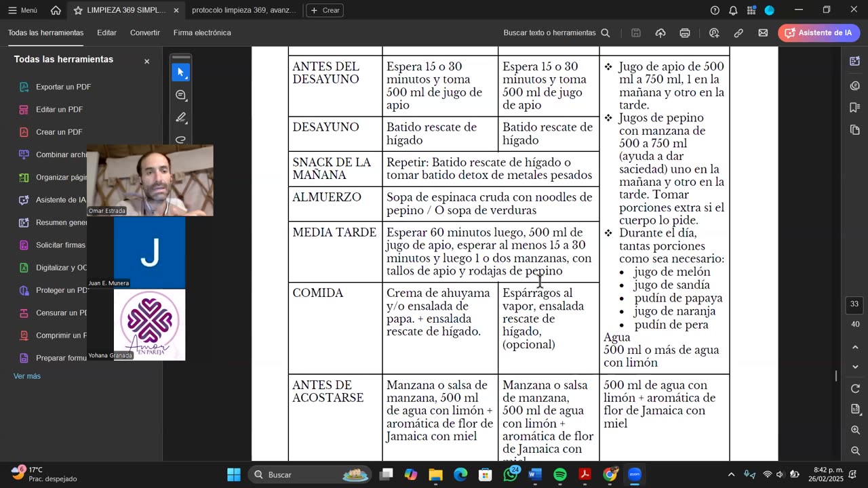
Task: Select the arrow selection tool
Action: coord(181,72)
